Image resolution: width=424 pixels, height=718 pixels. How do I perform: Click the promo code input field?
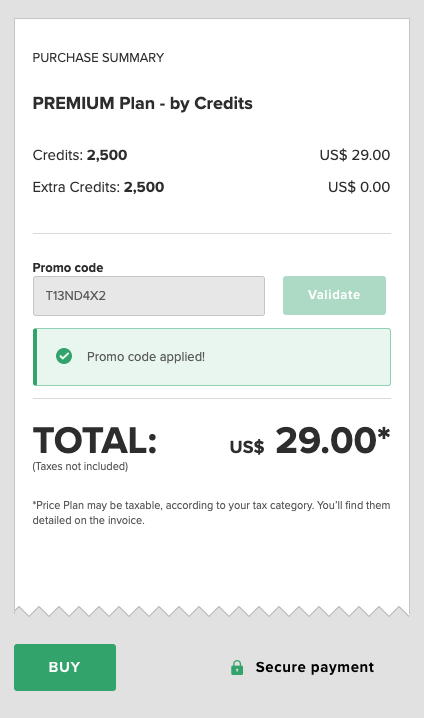149,296
